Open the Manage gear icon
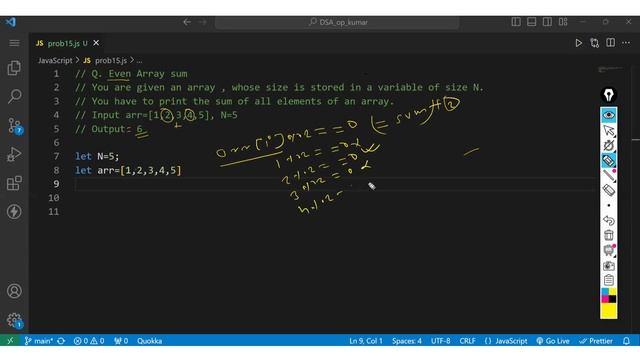This screenshot has height=360, width=640. (x=15, y=320)
